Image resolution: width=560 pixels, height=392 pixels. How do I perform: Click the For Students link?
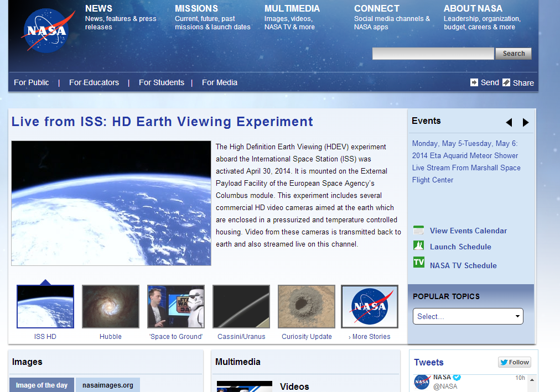tap(162, 82)
